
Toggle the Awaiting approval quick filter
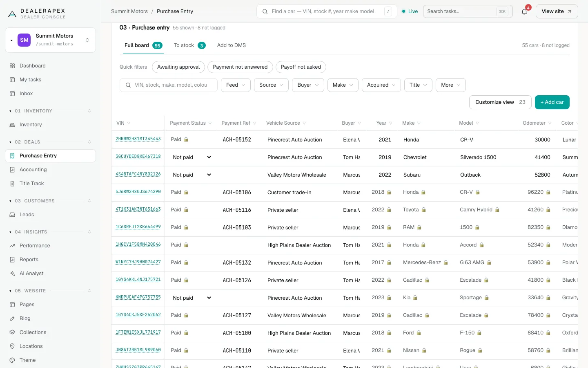(x=178, y=67)
